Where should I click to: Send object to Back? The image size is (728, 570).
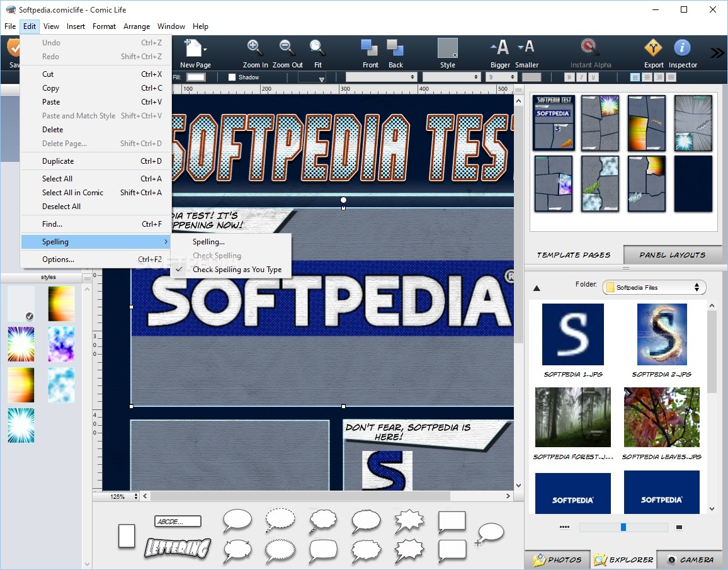click(395, 47)
